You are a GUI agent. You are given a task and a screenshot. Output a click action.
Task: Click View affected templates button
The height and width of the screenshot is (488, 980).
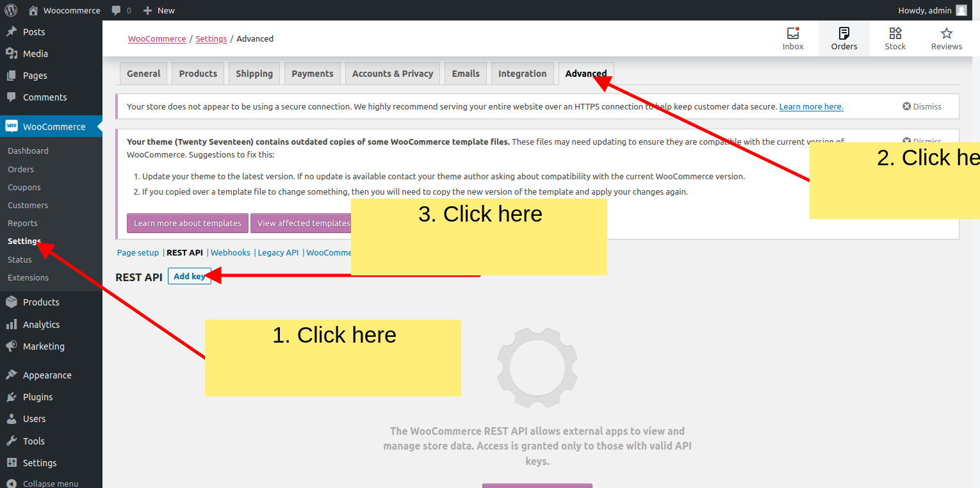301,223
